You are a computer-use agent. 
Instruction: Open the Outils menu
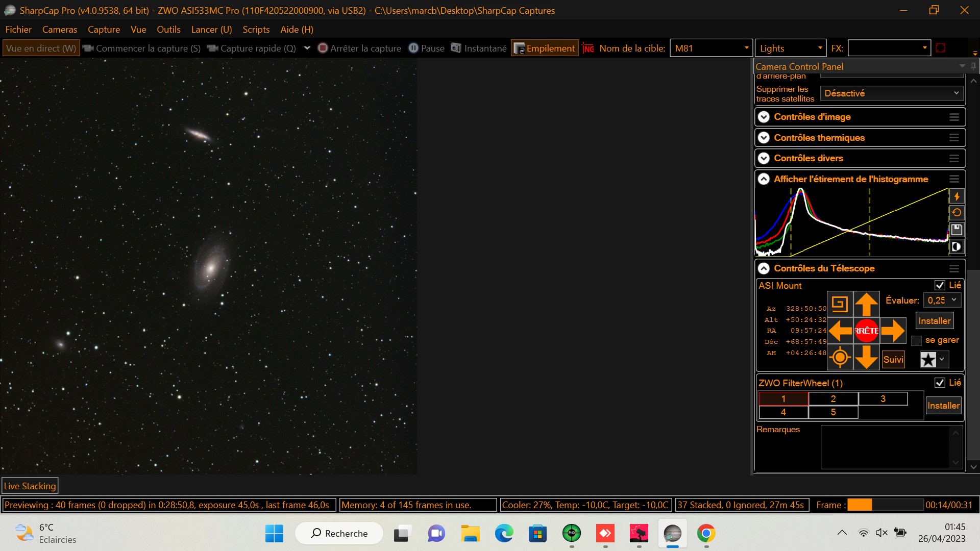[x=168, y=30]
